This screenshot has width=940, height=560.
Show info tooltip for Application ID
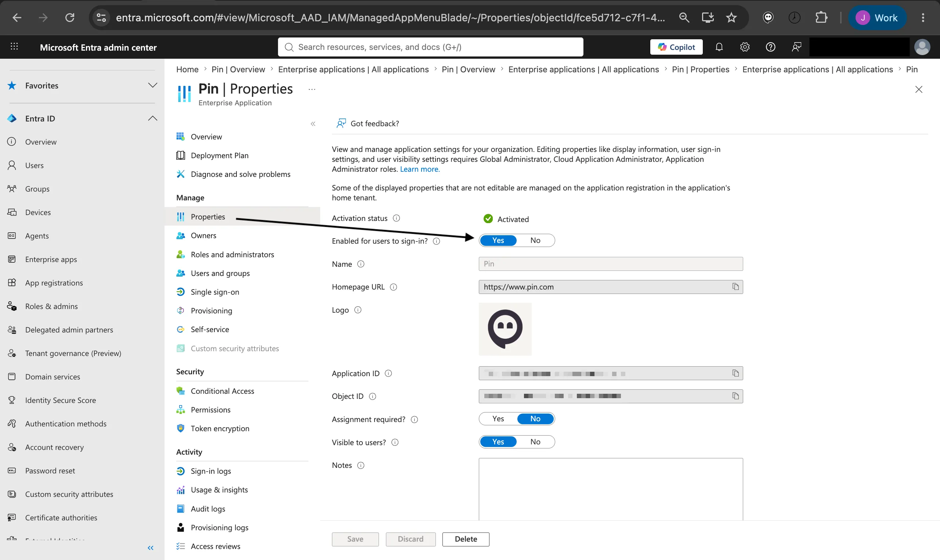pos(388,374)
